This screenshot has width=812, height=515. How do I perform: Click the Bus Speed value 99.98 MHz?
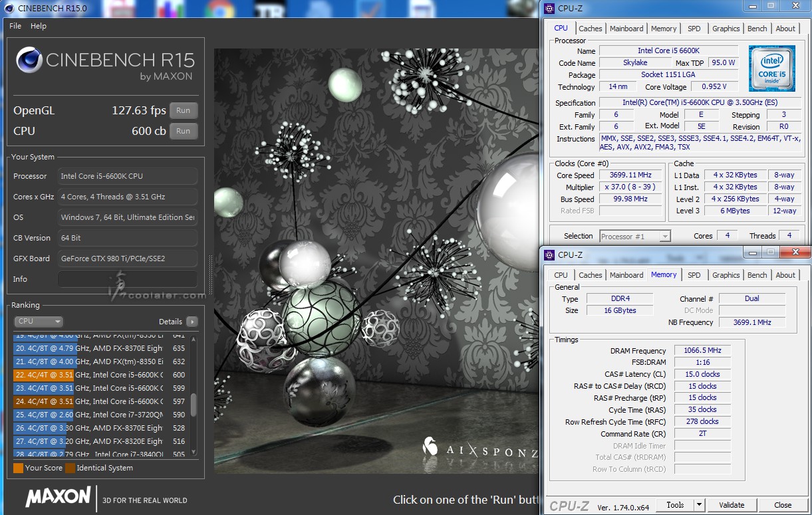(x=632, y=199)
